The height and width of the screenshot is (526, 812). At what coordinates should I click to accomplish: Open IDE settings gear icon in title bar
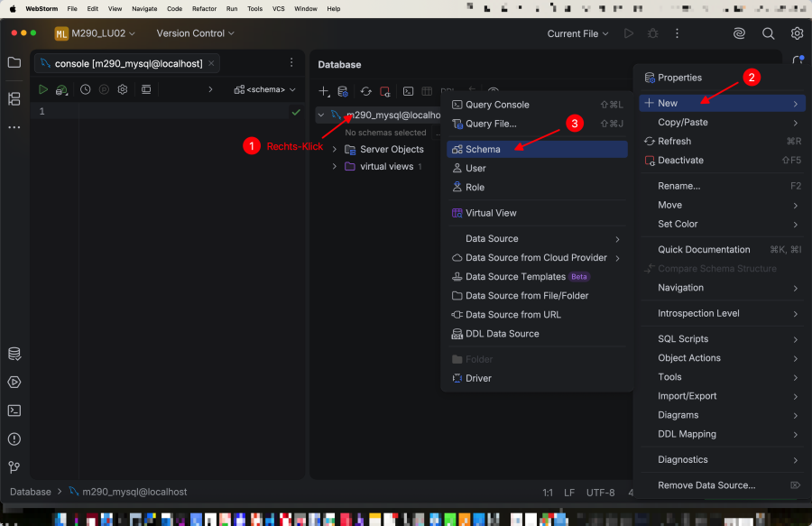point(797,33)
